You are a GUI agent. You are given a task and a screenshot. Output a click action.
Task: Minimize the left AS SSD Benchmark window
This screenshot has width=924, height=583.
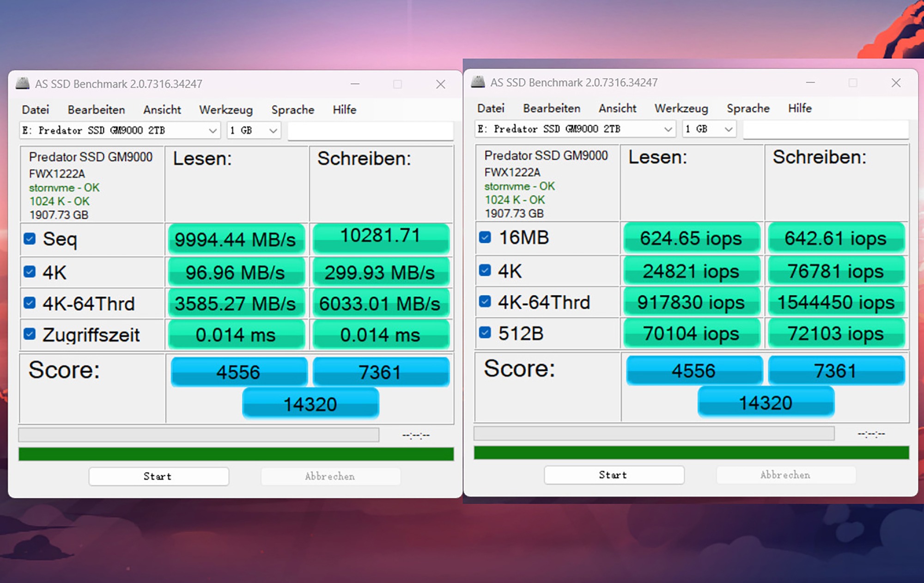[x=355, y=84]
